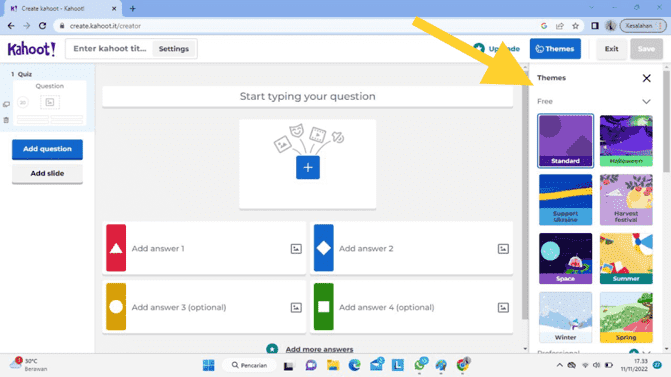The image size is (671, 377).
Task: Close the Create kahoot tab
Action: point(114,9)
